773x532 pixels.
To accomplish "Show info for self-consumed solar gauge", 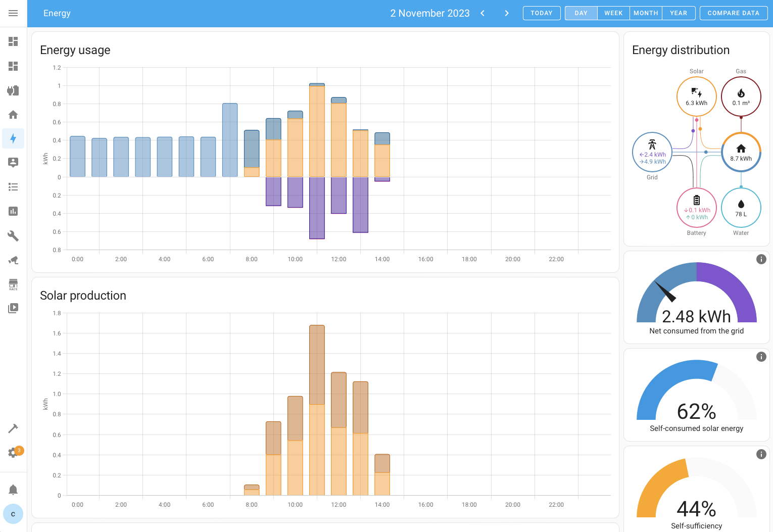I will [x=761, y=357].
